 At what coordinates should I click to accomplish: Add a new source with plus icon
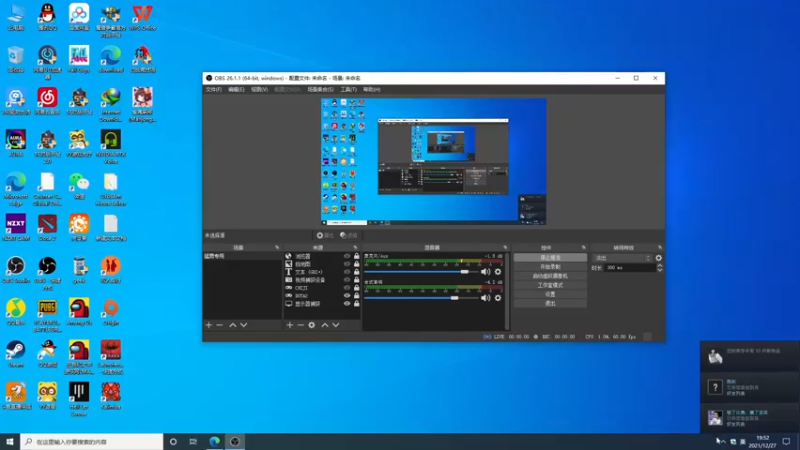point(289,325)
